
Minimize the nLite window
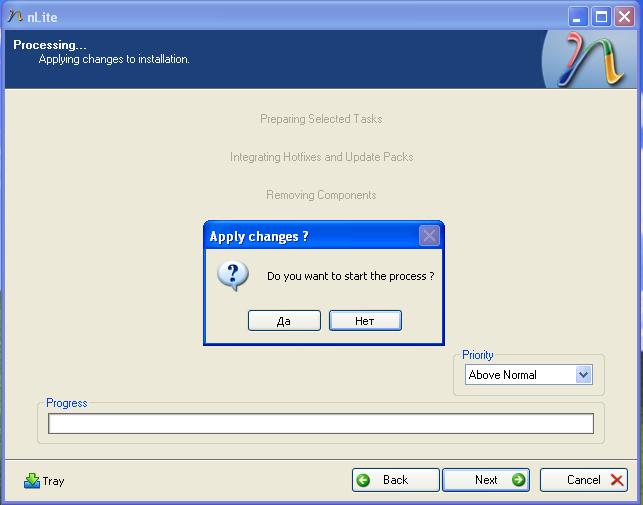pyautogui.click(x=578, y=17)
